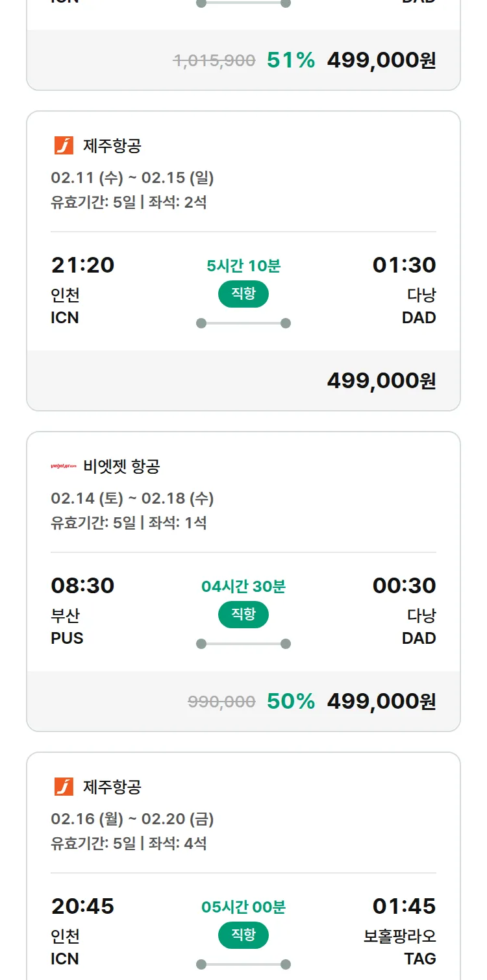Image resolution: width=487 pixels, height=980 pixels.
Task: Click the struck-through 990,000 original price
Action: (x=221, y=702)
